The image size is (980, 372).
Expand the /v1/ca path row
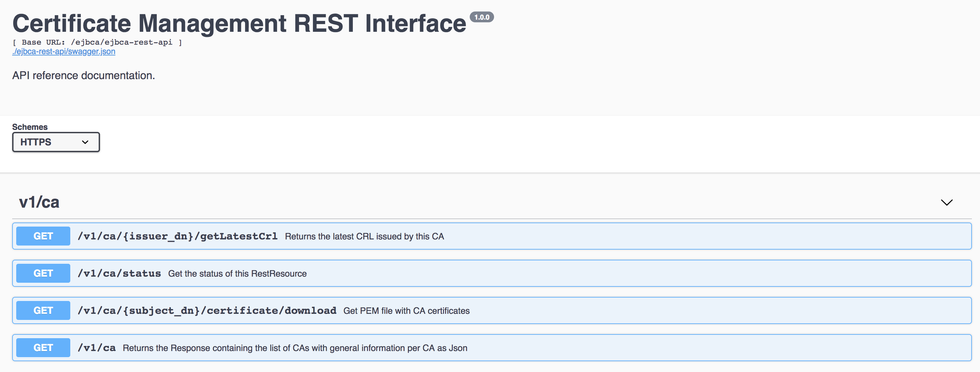click(97, 348)
